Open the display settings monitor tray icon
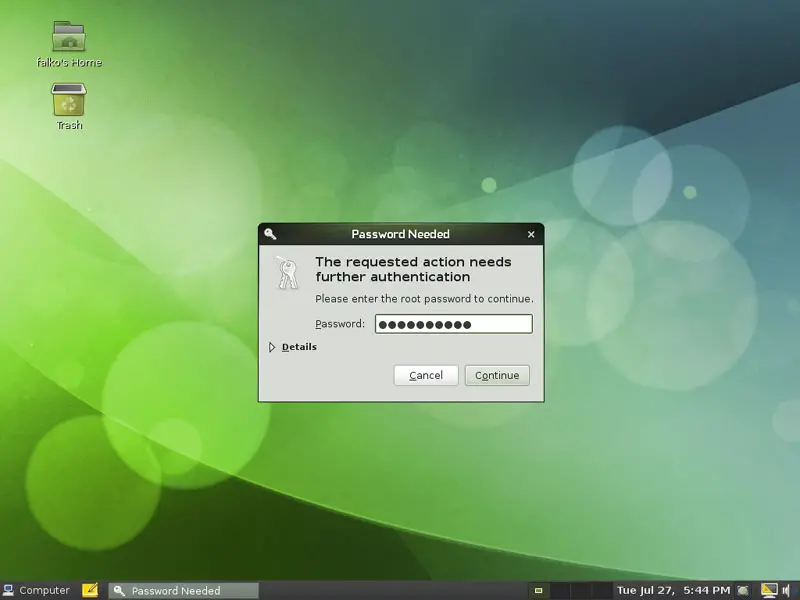Viewport: 800px width, 600px height. click(x=769, y=590)
